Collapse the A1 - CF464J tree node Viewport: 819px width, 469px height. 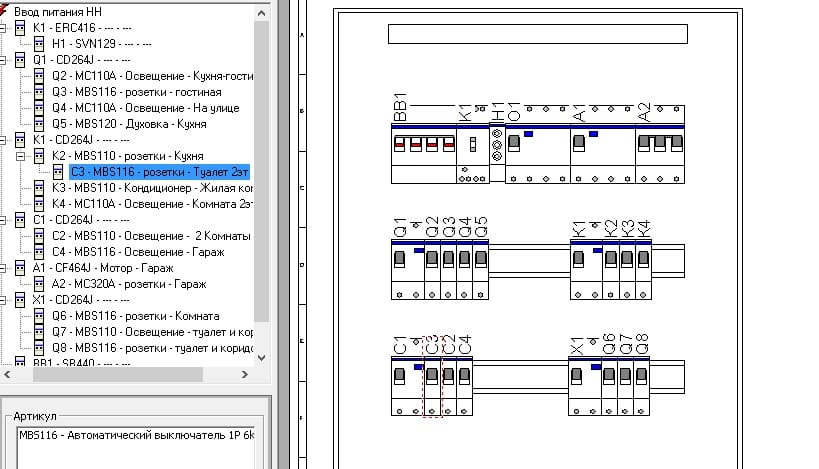[4, 268]
